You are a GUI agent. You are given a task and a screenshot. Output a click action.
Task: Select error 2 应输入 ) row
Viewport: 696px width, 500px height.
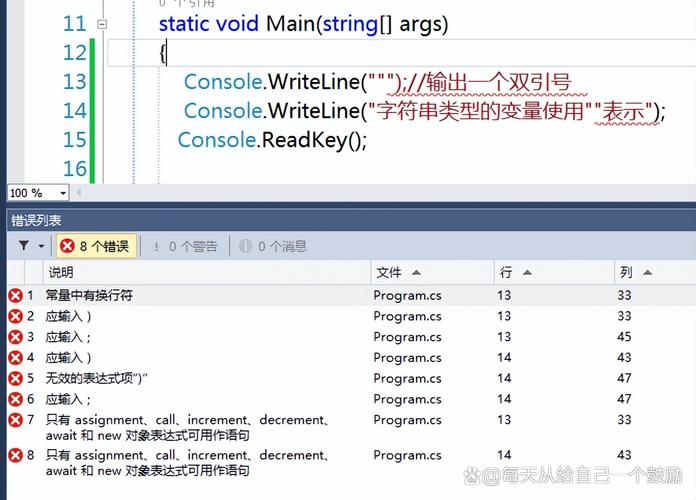coord(351,316)
